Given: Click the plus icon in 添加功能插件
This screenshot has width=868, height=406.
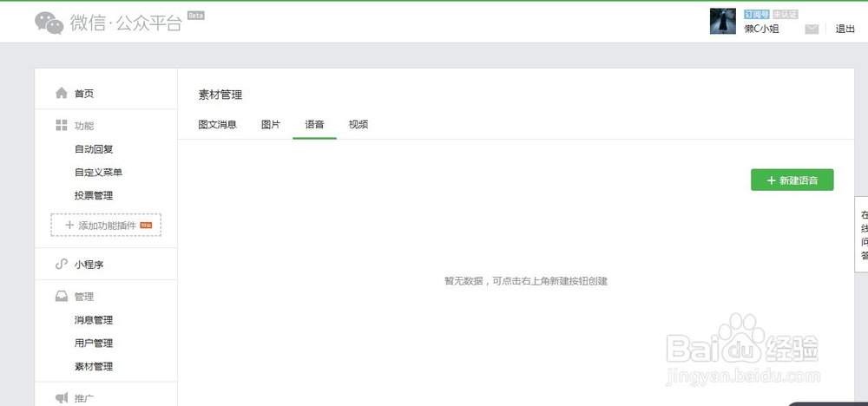Looking at the screenshot, I should click(69, 226).
